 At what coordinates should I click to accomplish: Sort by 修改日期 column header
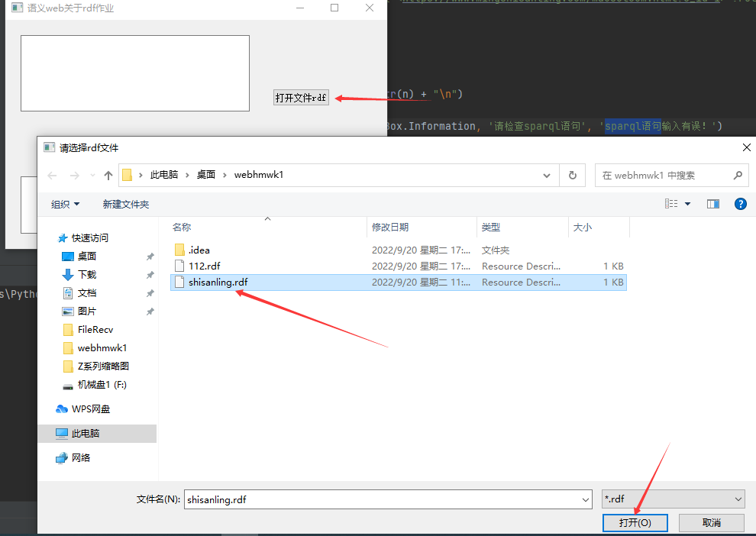click(x=390, y=227)
